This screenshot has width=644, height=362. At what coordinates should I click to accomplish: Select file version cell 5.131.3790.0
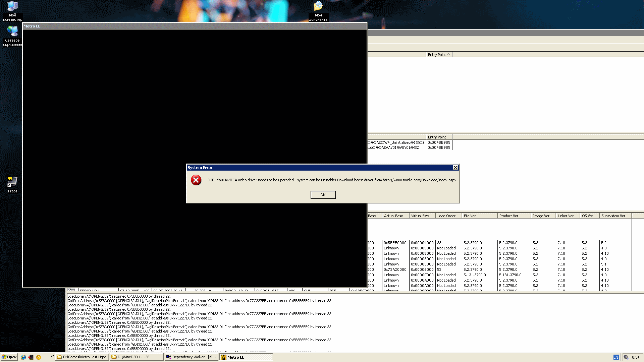(475, 275)
